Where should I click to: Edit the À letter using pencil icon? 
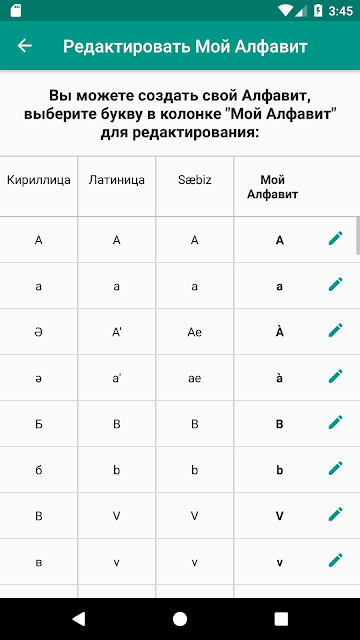(x=336, y=330)
